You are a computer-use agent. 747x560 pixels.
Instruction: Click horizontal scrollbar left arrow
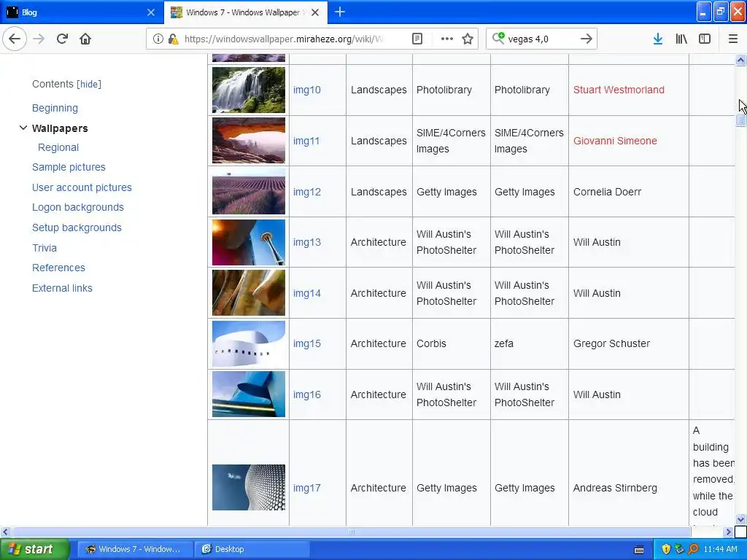tap(6, 532)
